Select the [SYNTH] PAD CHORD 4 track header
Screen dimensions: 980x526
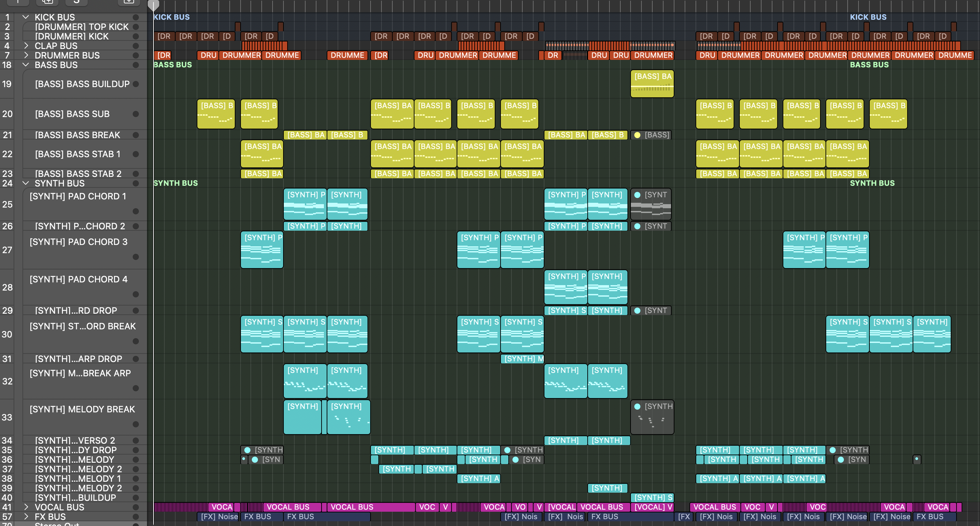[x=78, y=280]
